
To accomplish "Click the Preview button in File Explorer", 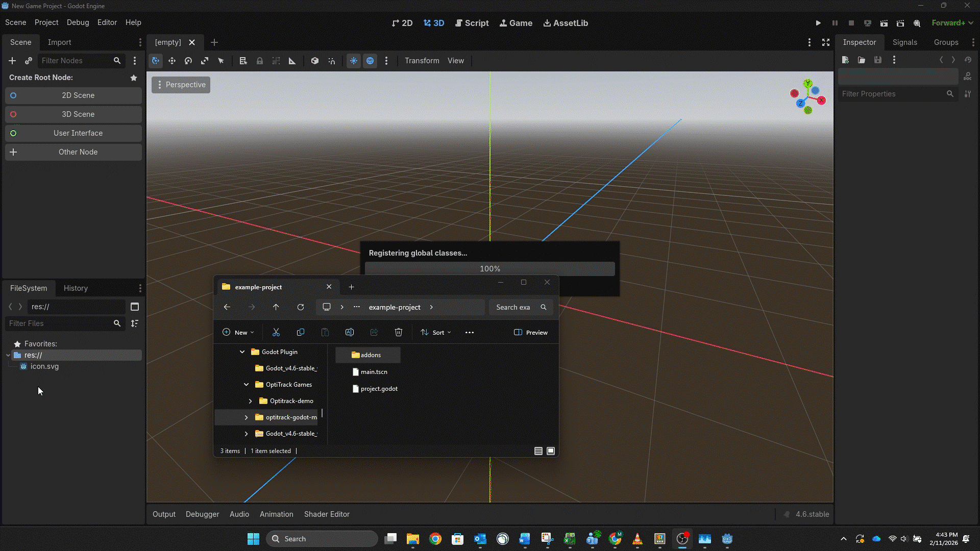I will [530, 332].
